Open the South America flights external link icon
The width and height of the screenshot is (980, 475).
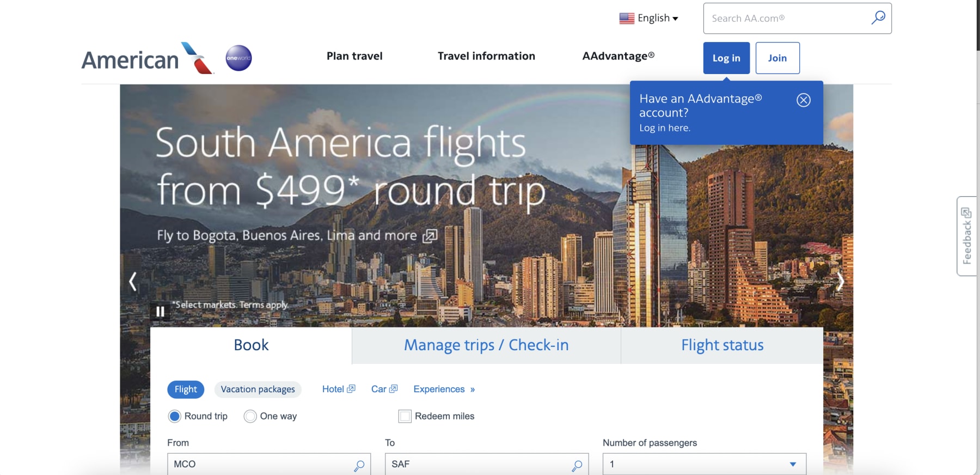(431, 235)
